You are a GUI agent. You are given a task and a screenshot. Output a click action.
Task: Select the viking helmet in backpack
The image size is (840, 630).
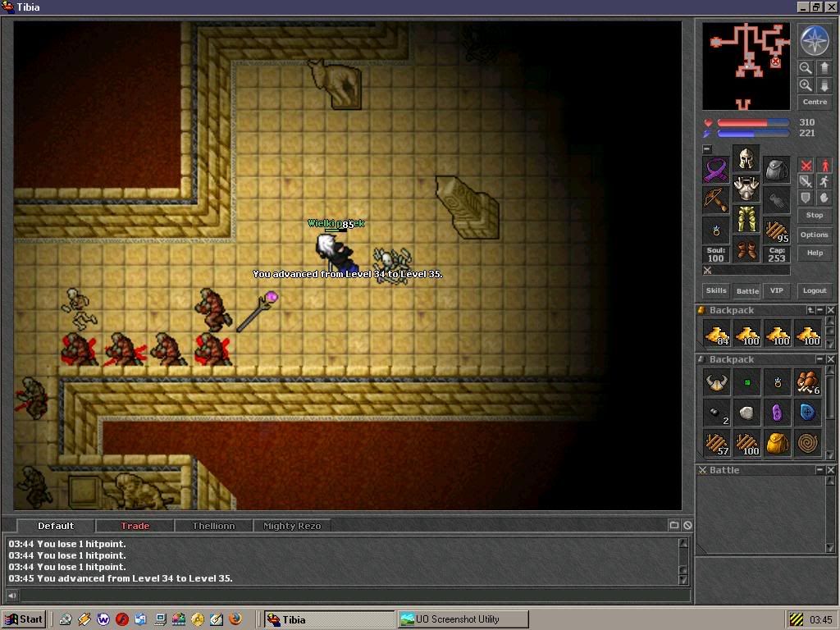pos(716,382)
